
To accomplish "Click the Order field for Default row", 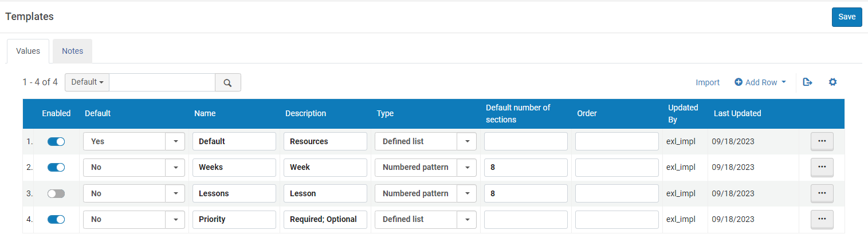I will (617, 141).
